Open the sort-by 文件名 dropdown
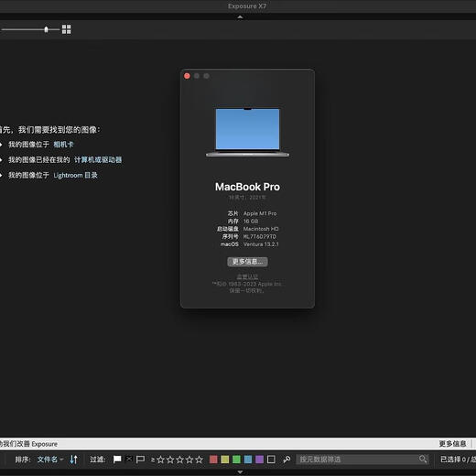This screenshot has height=476, width=476. [x=50, y=460]
